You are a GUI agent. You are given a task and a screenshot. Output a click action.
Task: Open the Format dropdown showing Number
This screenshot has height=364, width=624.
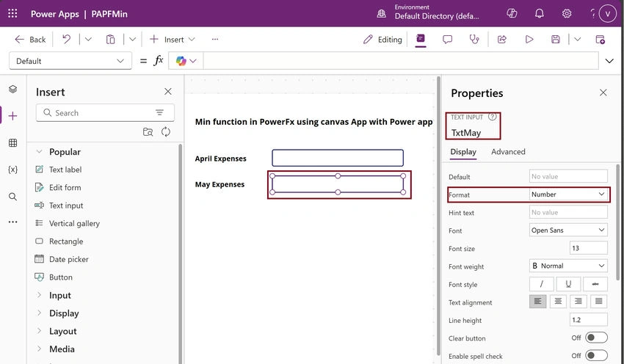tap(568, 194)
